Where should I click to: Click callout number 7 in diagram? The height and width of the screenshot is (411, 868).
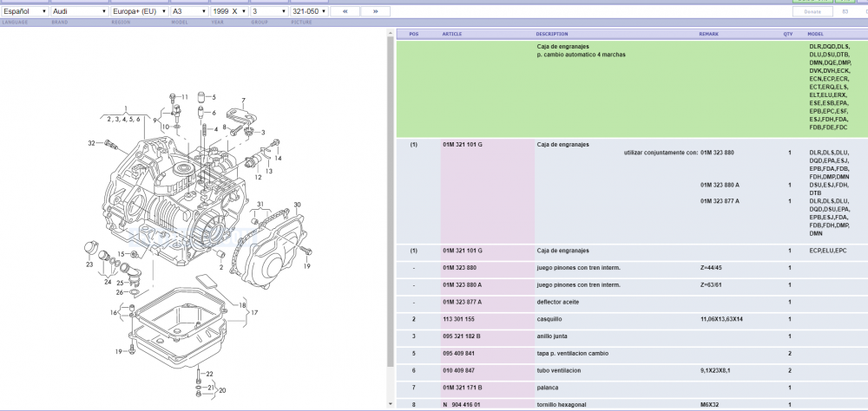[x=243, y=101]
